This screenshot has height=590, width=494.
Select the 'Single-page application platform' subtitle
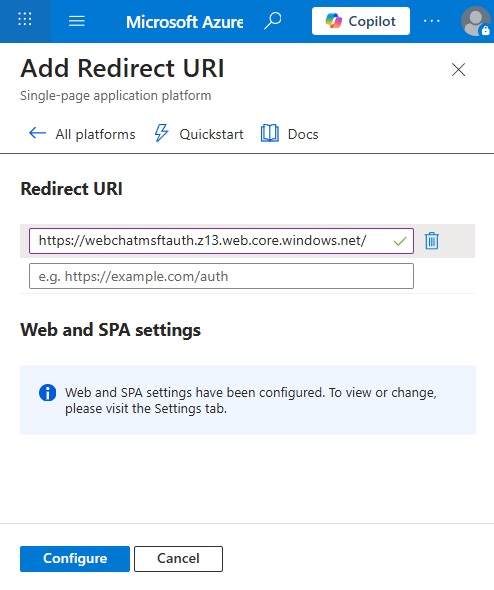[x=116, y=96]
